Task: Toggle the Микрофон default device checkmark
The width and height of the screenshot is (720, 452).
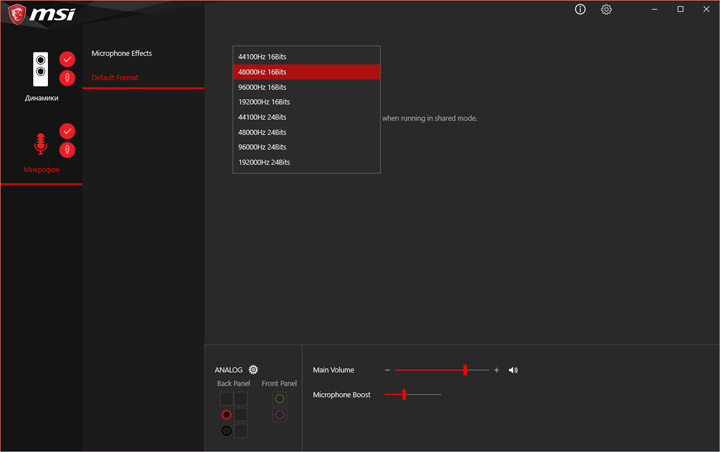Action: pyautogui.click(x=67, y=131)
